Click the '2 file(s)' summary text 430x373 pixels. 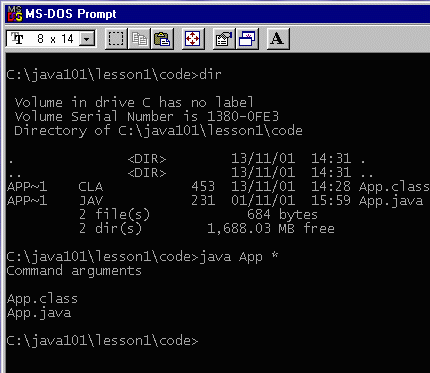(115, 215)
